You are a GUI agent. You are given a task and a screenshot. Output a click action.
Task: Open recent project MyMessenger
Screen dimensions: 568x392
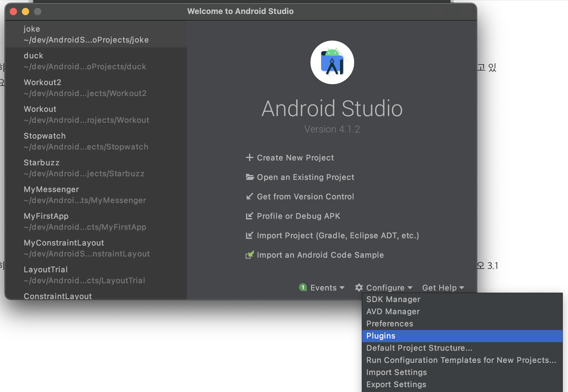point(96,194)
